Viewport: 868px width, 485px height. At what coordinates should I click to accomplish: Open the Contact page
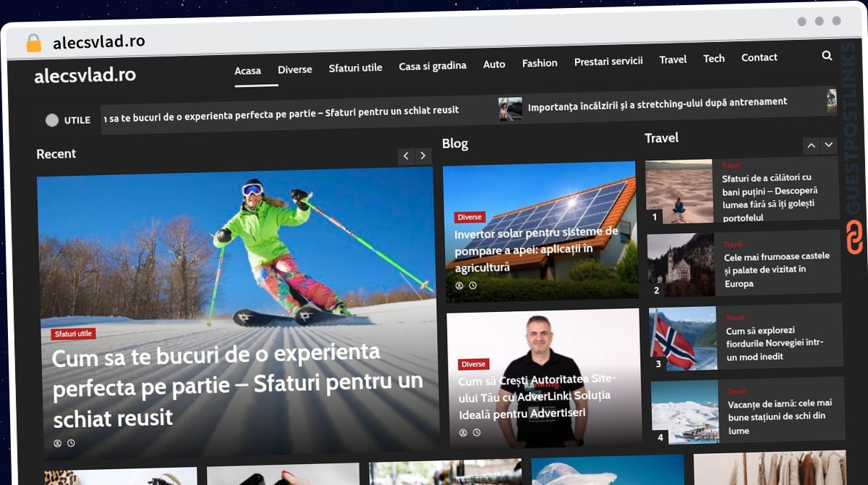(759, 57)
